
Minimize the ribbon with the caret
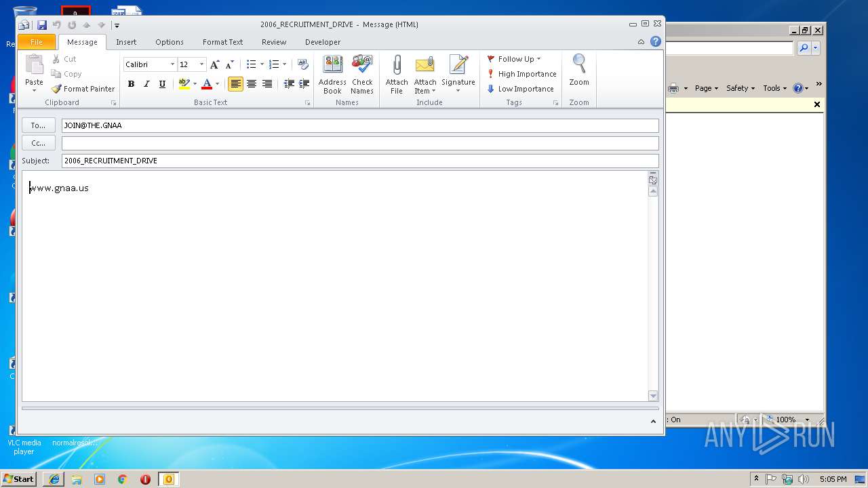pyautogui.click(x=641, y=42)
